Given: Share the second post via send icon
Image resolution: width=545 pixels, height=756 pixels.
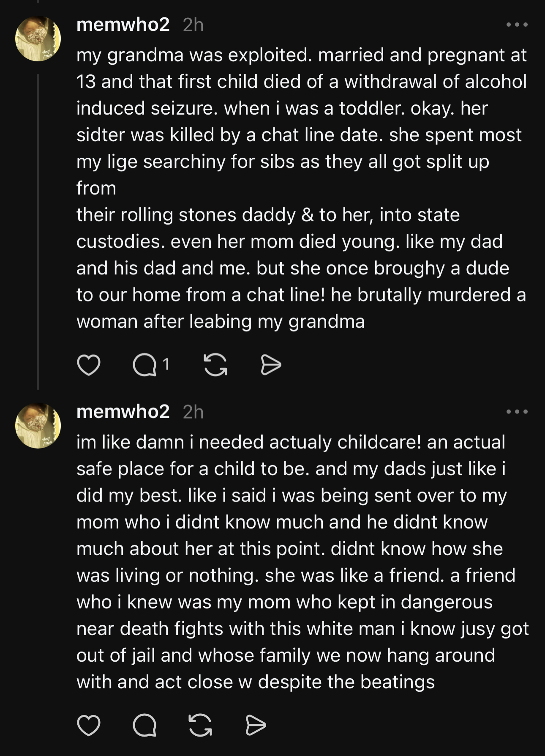Looking at the screenshot, I should point(256,726).
